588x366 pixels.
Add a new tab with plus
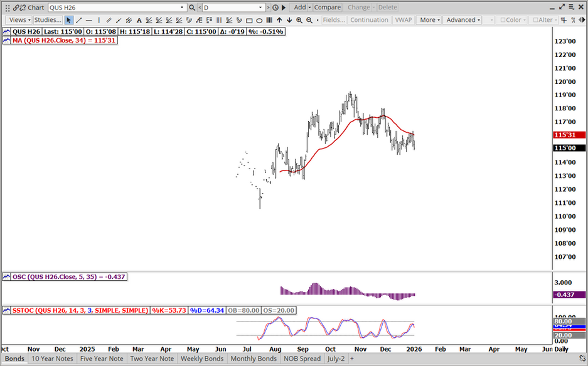pyautogui.click(x=352, y=358)
